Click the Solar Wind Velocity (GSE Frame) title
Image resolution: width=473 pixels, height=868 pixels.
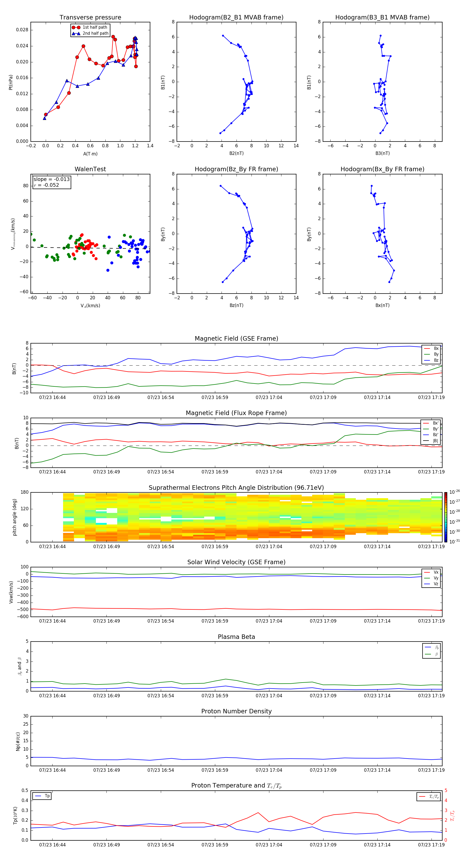[236, 562]
